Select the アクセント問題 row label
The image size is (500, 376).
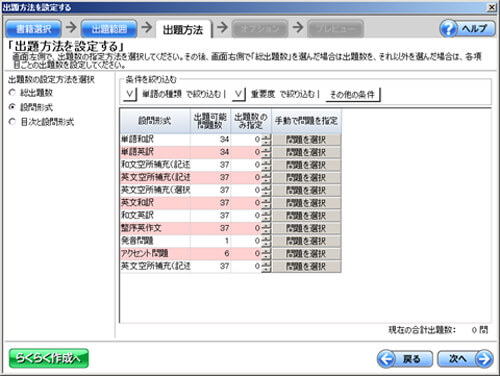pos(144,253)
